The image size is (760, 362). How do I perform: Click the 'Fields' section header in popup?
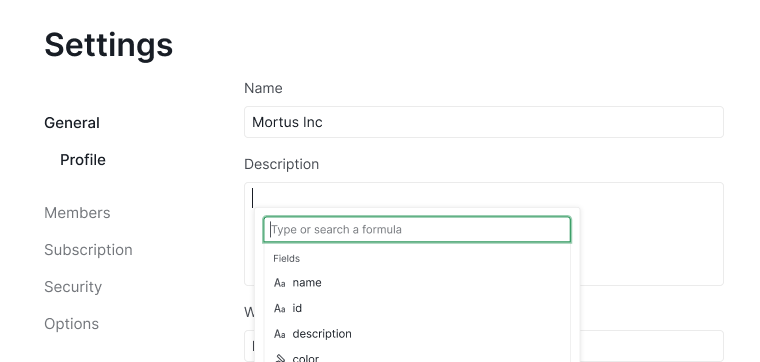(x=286, y=258)
